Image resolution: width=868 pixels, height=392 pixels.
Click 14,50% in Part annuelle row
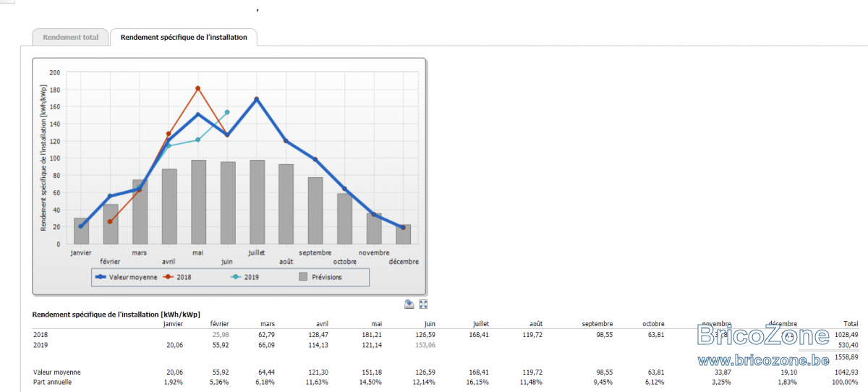(x=371, y=381)
